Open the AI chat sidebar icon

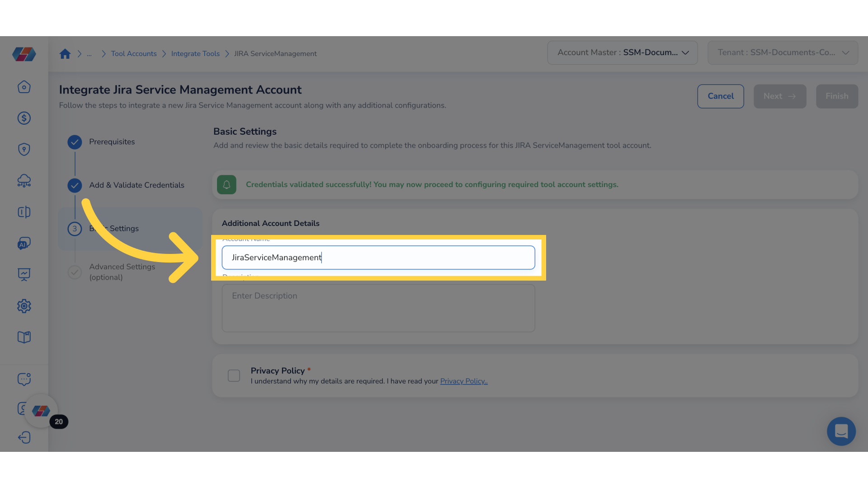pos(24,243)
